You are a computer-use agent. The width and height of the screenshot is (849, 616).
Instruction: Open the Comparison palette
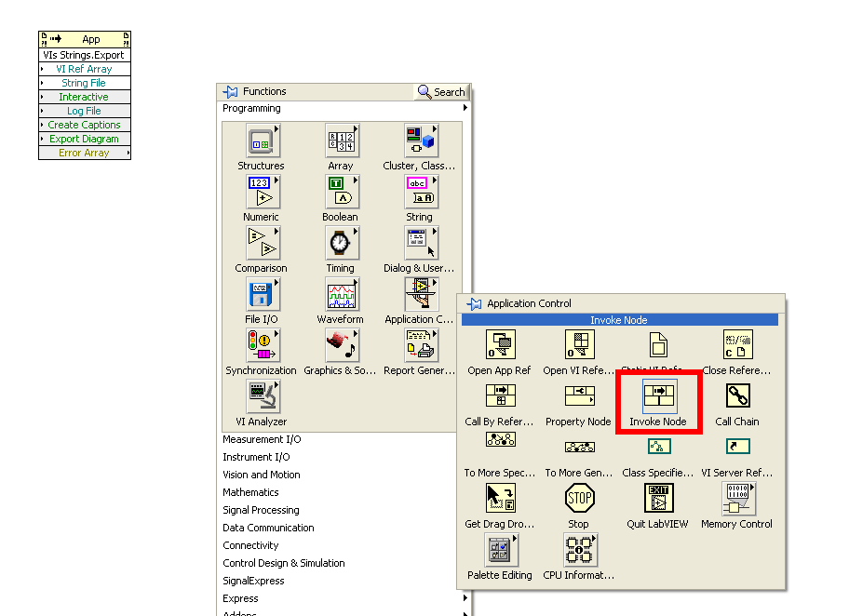pos(263,244)
